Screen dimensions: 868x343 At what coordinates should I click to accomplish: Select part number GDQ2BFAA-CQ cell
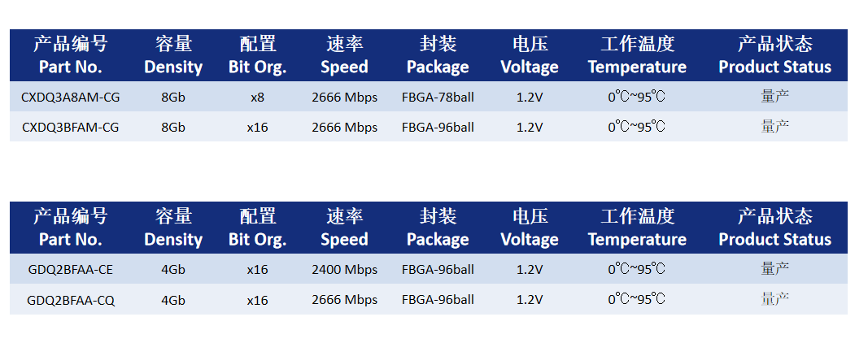click(70, 301)
